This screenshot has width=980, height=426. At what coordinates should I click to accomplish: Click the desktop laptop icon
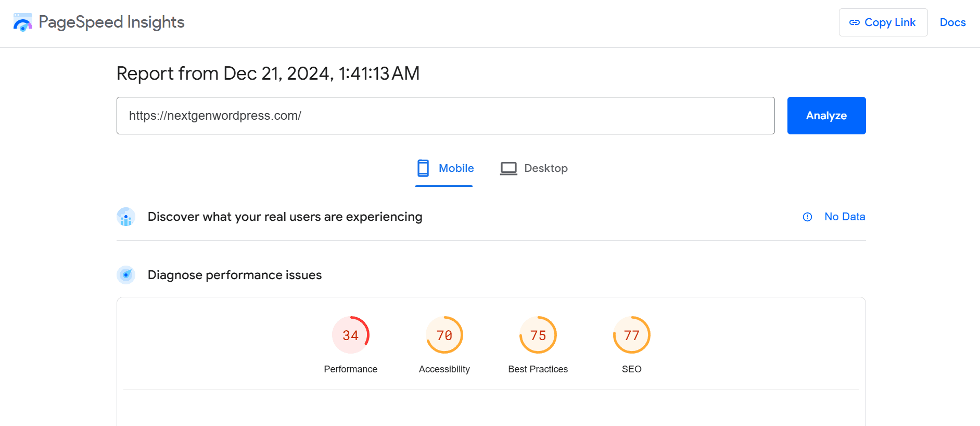click(508, 168)
